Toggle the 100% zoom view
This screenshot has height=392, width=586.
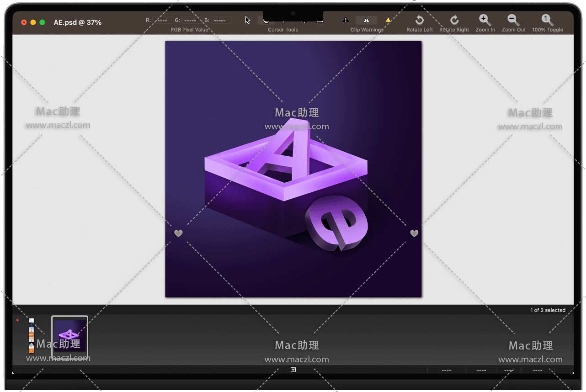(548, 20)
